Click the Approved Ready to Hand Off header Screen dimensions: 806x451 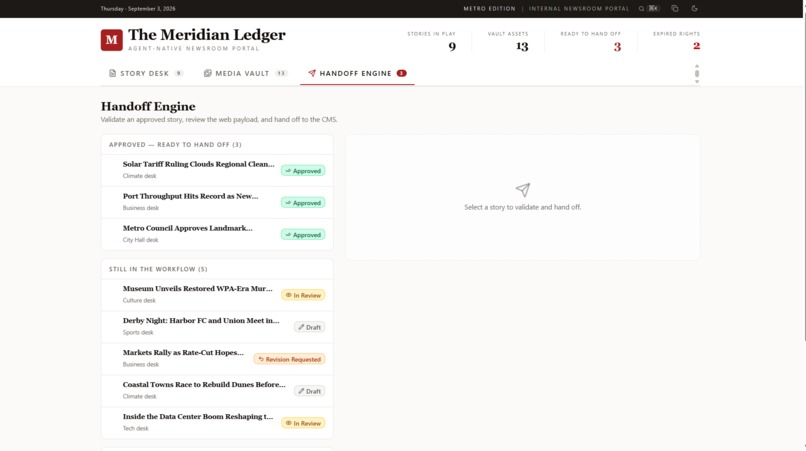(175, 145)
